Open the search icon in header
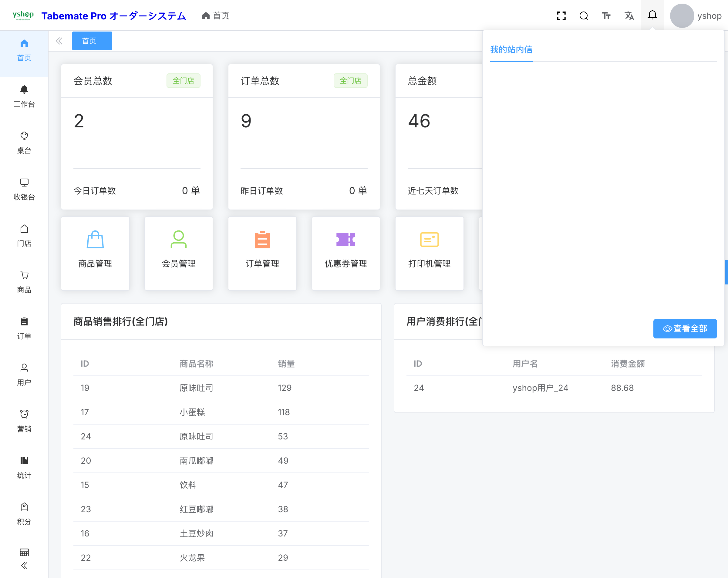The width and height of the screenshot is (728, 578). point(584,15)
